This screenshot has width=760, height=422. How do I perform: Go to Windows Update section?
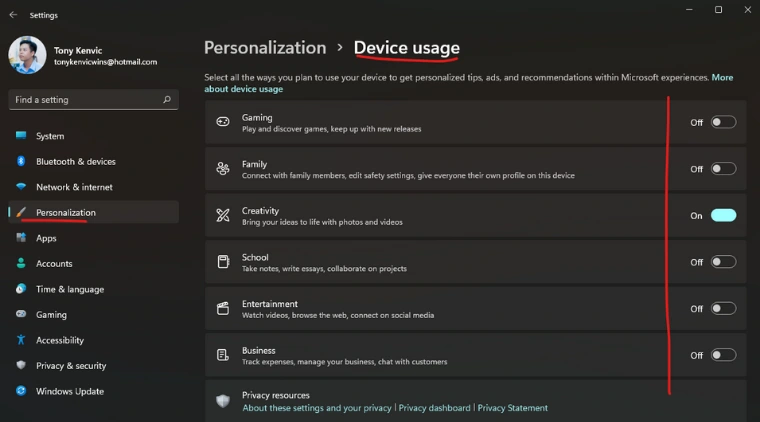(x=68, y=391)
